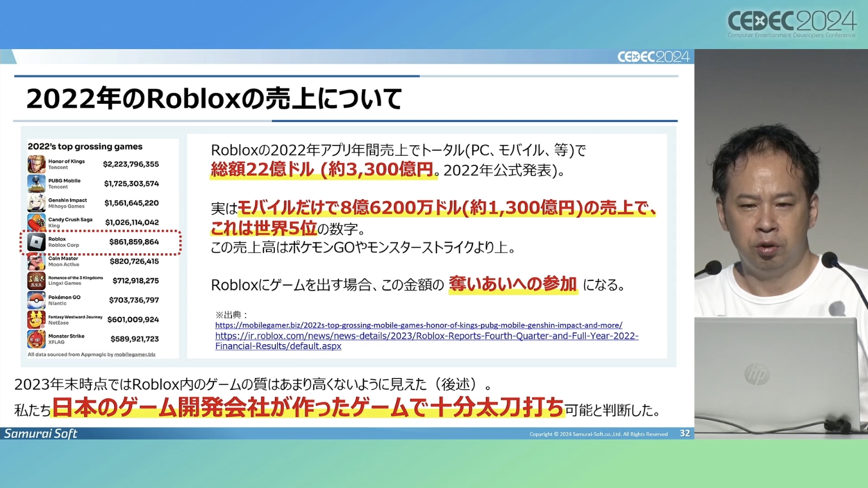
Task: Click the Roblox Corp label in the list
Action: click(64, 245)
